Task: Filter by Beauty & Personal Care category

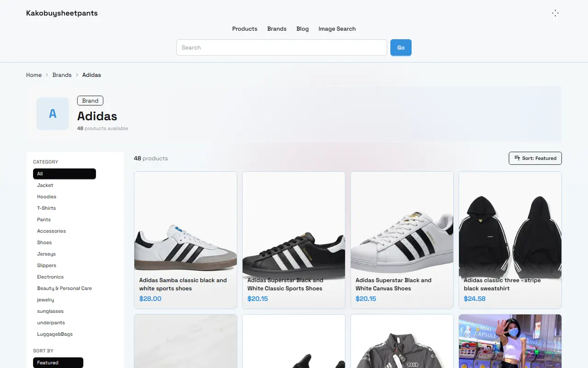Action: coord(65,289)
